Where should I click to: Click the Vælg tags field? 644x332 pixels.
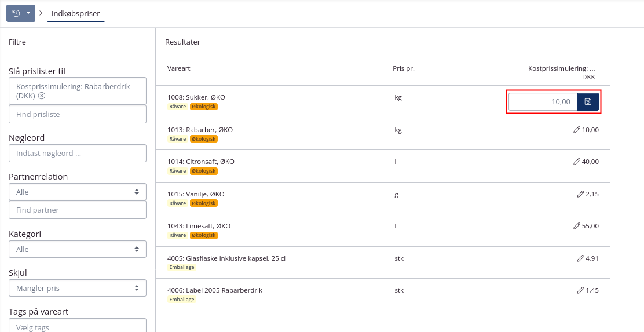77,327
